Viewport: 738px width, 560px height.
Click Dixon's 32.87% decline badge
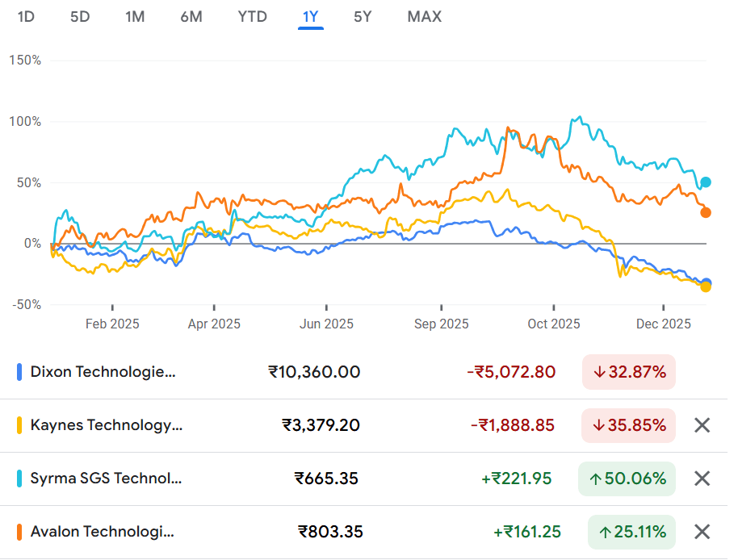[629, 372]
